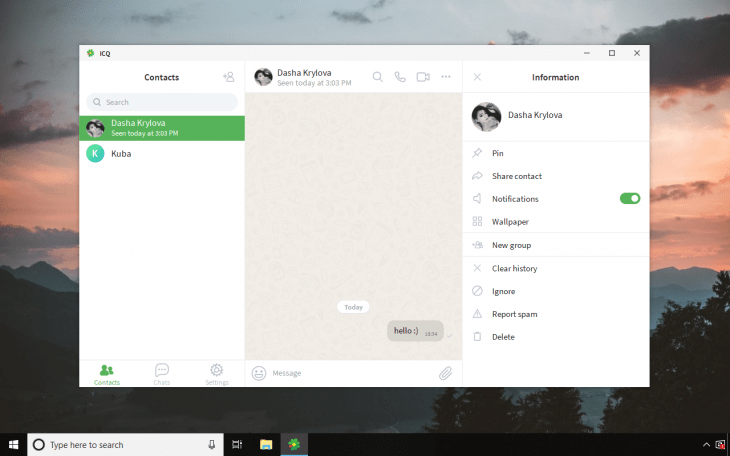Click Dasha's large avatar in Information panel
The image size is (730, 456).
pos(486,117)
